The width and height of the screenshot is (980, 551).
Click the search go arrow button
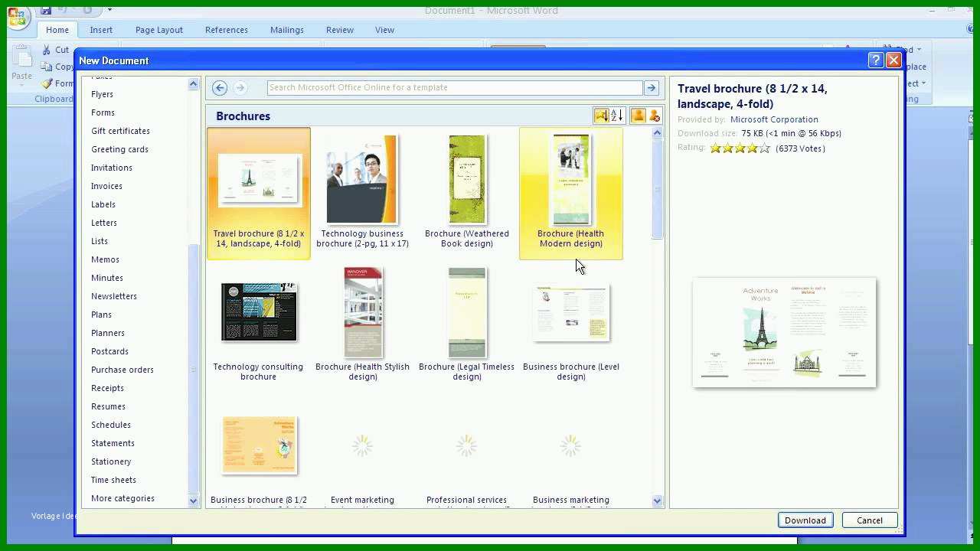point(651,88)
